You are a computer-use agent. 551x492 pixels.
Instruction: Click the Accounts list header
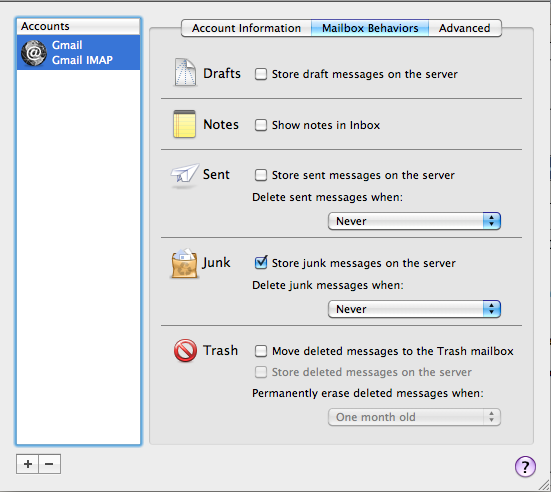point(78,26)
